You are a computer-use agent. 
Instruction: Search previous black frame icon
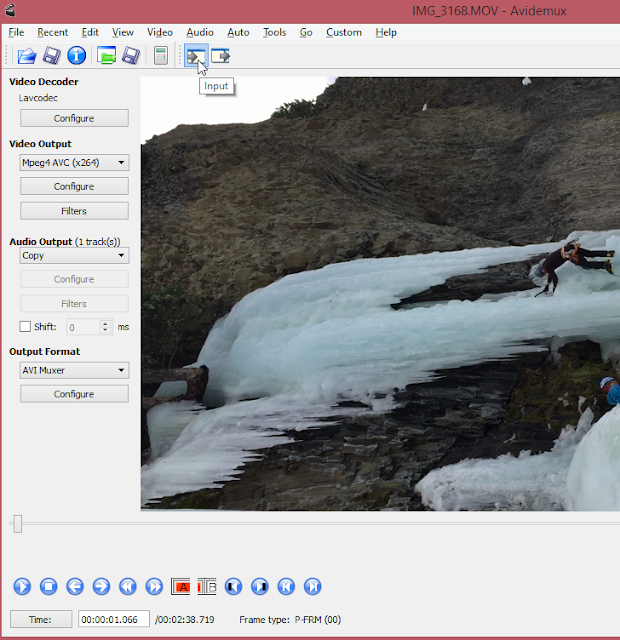233,587
